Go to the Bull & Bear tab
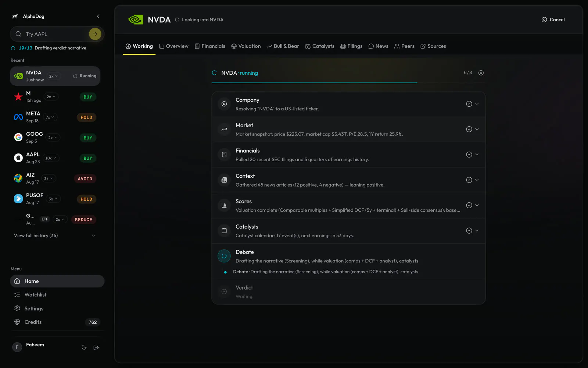 pyautogui.click(x=283, y=46)
